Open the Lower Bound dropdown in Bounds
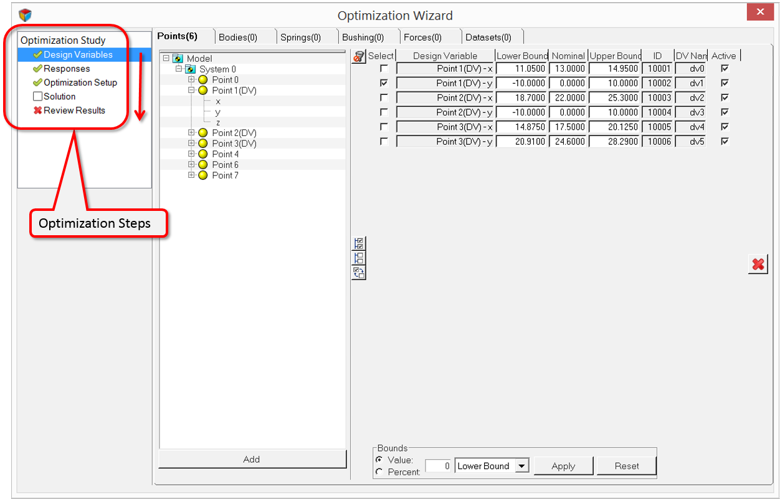This screenshot has width=782, height=501. tap(521, 466)
